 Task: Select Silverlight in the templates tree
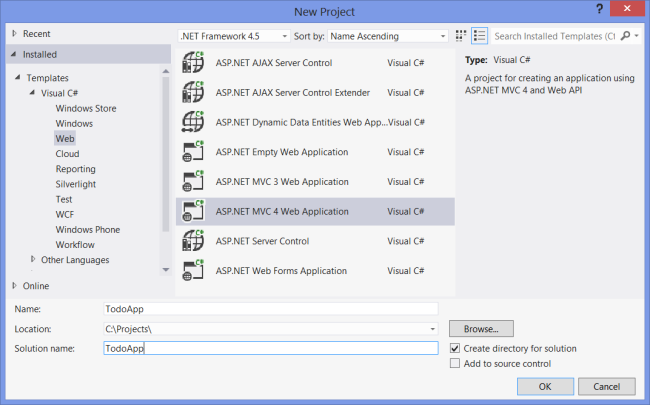[x=76, y=184]
